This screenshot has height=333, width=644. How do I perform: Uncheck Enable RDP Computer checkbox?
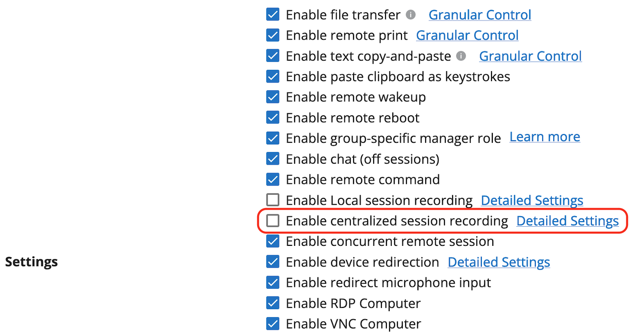(x=273, y=303)
